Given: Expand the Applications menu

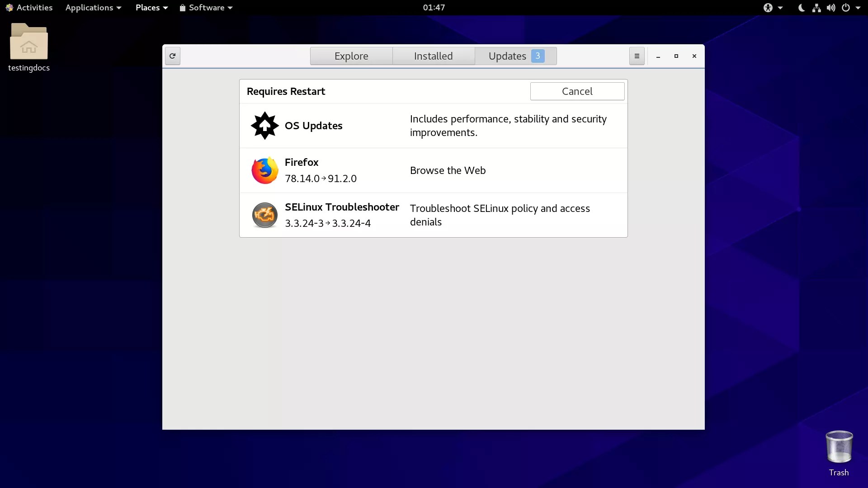Looking at the screenshot, I should click(93, 8).
